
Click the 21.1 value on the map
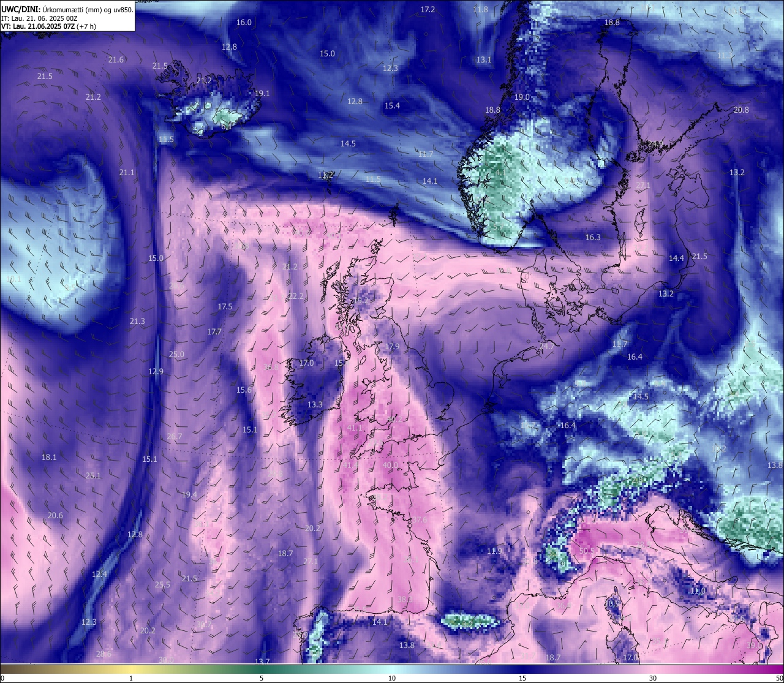(127, 172)
